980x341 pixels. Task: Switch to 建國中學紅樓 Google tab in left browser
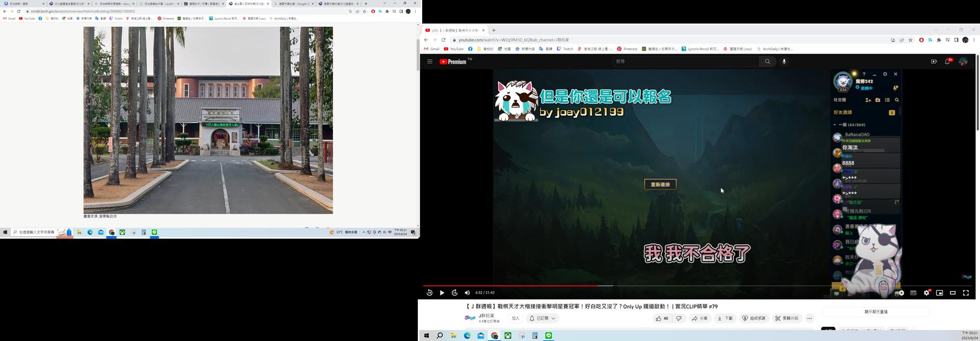(294, 3)
